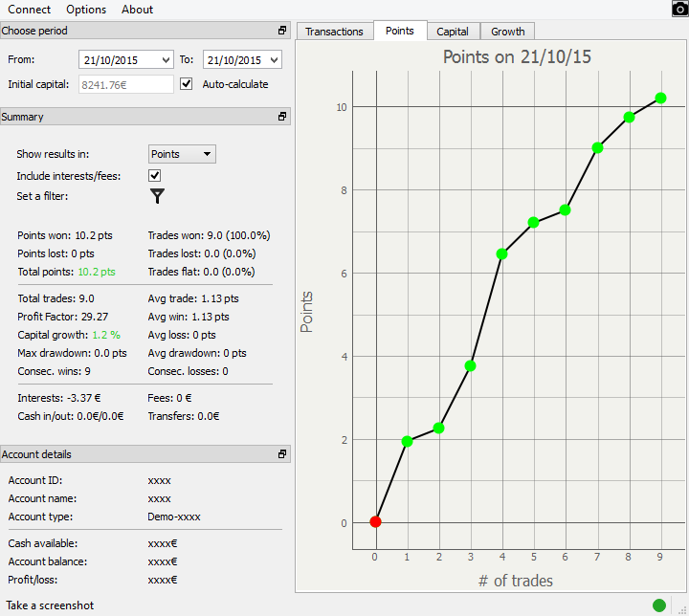The width and height of the screenshot is (689, 616).
Task: Click the 'Profit Factor: 29.27' text
Action: pos(63,317)
